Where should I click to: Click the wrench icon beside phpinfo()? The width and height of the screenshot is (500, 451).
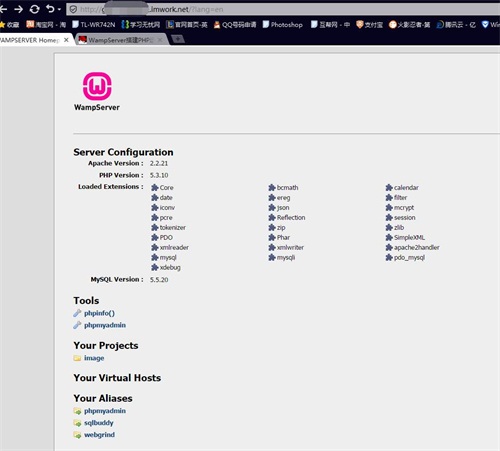coord(77,313)
